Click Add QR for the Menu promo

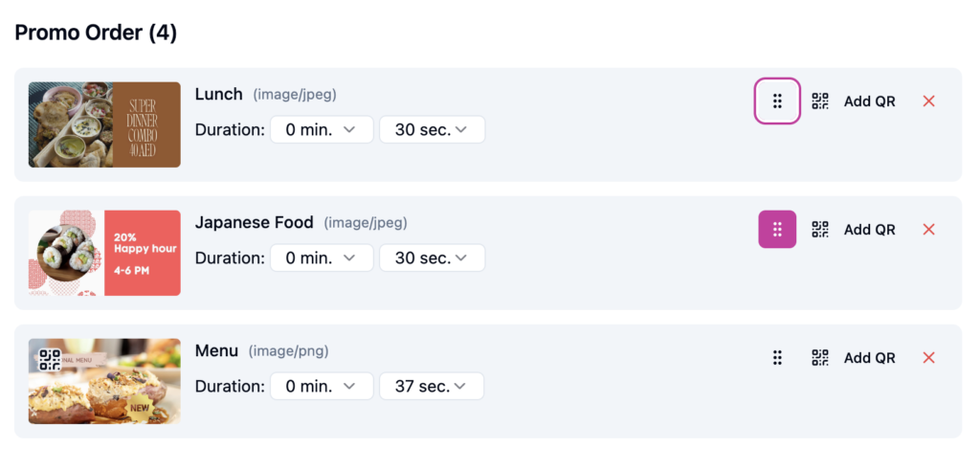(869, 358)
